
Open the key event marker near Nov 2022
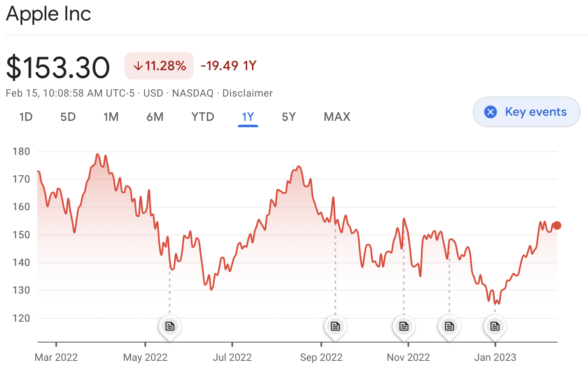tap(403, 326)
